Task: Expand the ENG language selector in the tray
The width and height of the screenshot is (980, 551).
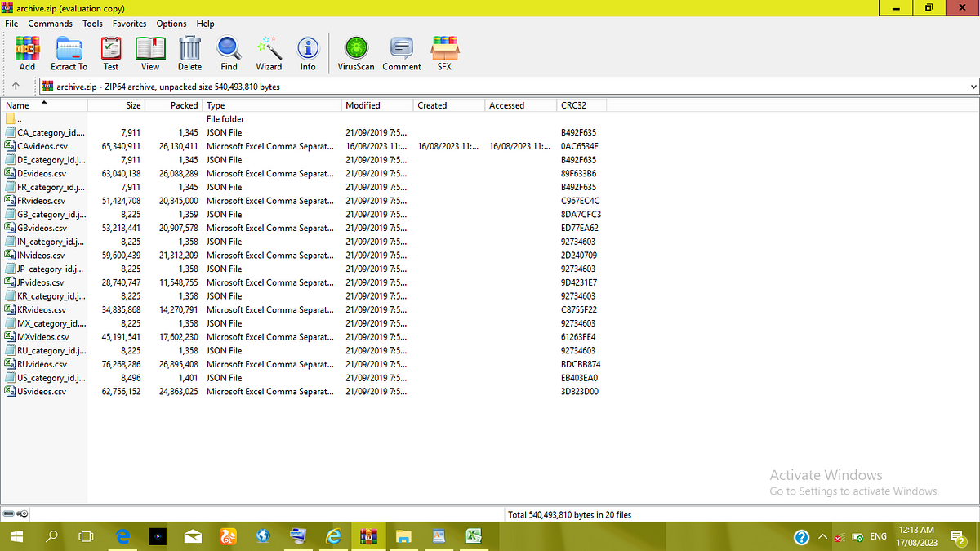Action: tap(878, 536)
